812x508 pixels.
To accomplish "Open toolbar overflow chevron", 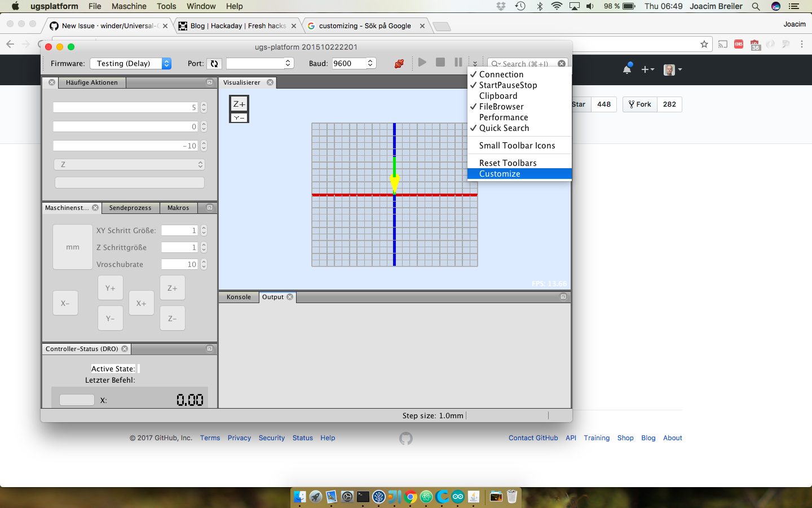I will pos(475,64).
